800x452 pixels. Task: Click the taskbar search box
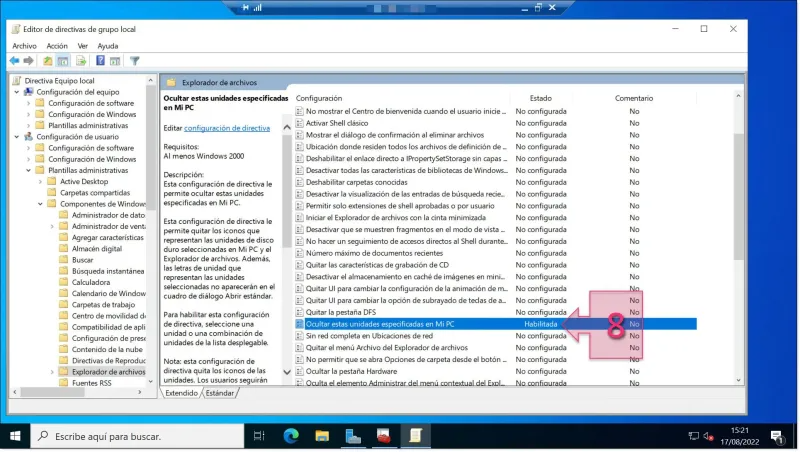pyautogui.click(x=138, y=436)
